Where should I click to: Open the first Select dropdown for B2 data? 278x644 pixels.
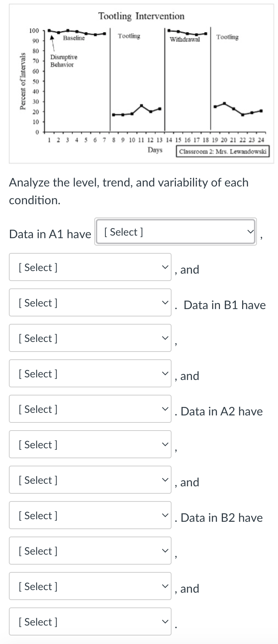[x=90, y=551]
